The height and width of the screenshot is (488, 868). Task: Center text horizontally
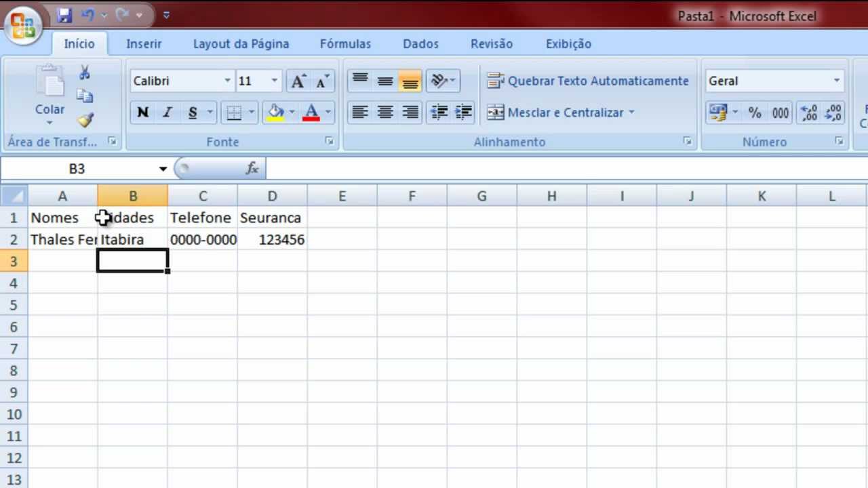[x=385, y=113]
